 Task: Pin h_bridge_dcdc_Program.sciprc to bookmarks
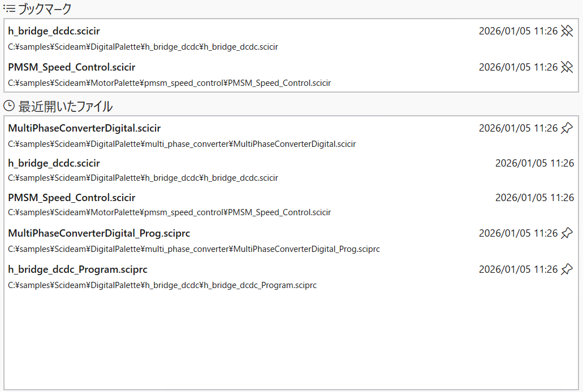pos(567,269)
